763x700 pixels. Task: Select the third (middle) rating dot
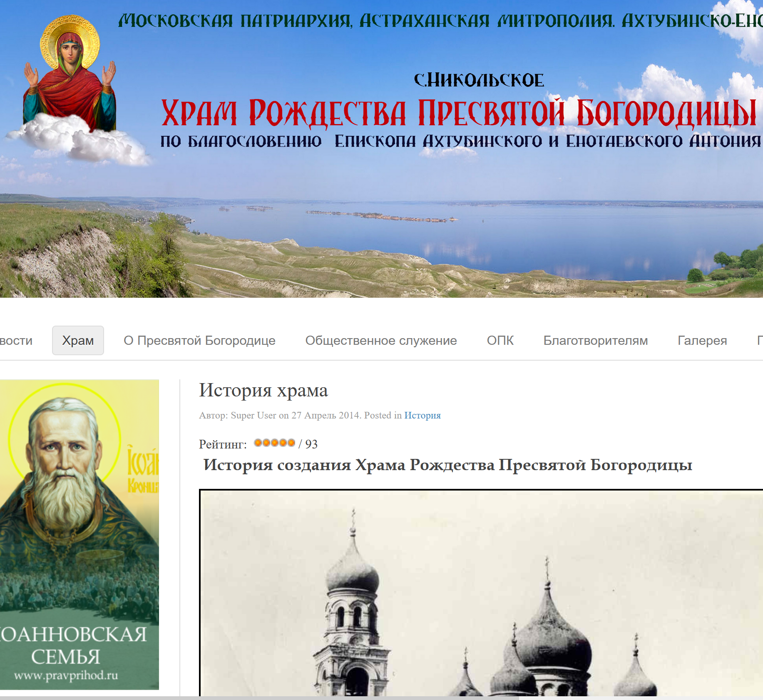click(x=275, y=443)
